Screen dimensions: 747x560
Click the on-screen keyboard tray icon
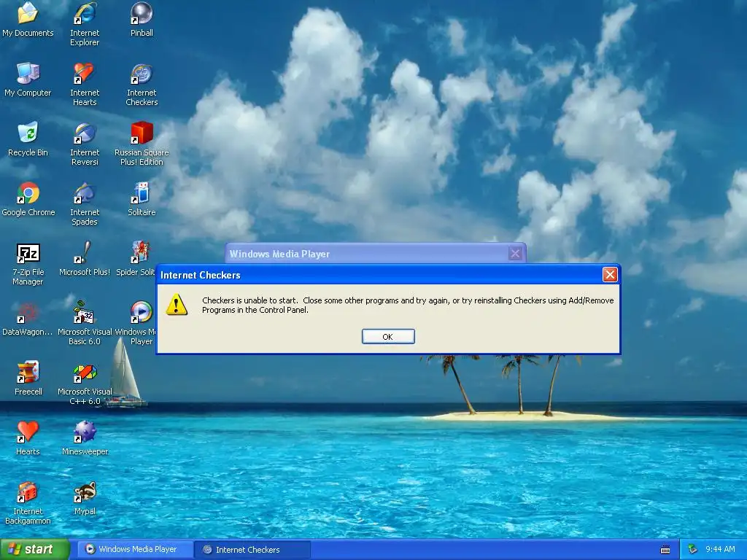665,550
